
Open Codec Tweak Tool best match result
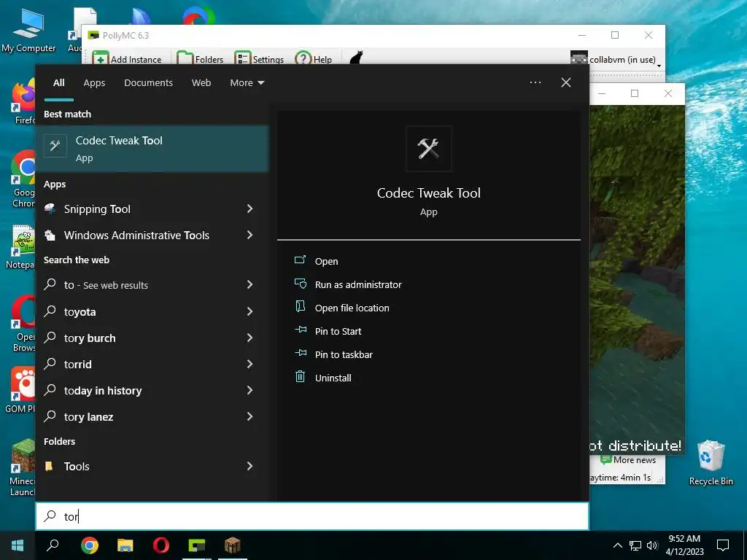point(152,149)
